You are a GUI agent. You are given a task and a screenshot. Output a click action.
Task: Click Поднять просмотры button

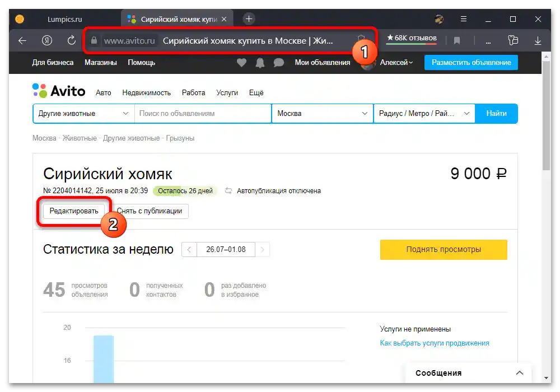coord(444,250)
